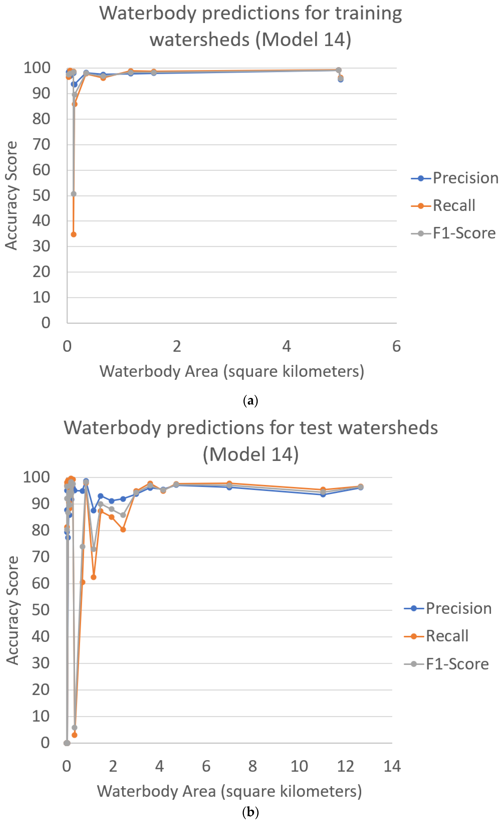Click the Waterbody Area axis title in the training chart

[x=232, y=371]
